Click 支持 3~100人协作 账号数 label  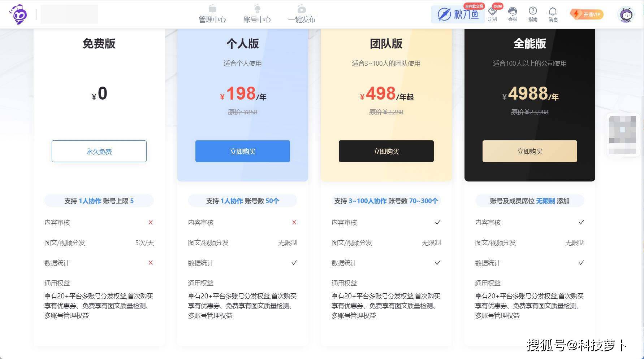(386, 201)
